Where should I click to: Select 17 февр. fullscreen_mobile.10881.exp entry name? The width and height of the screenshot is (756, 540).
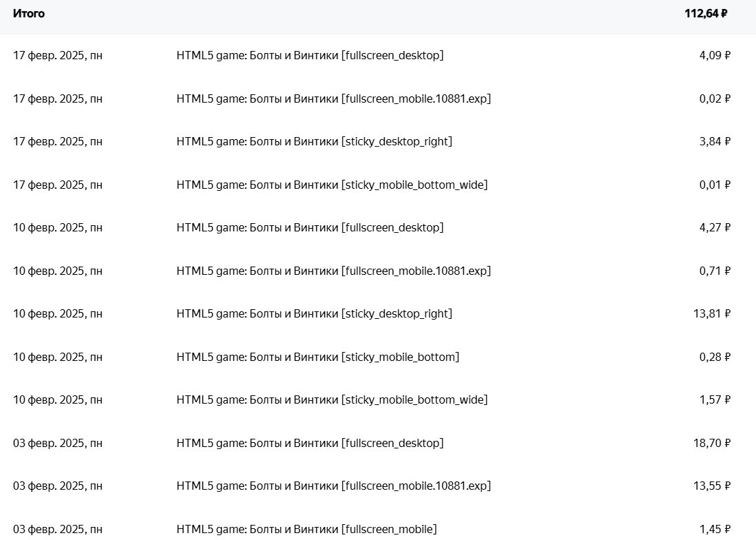(x=333, y=98)
